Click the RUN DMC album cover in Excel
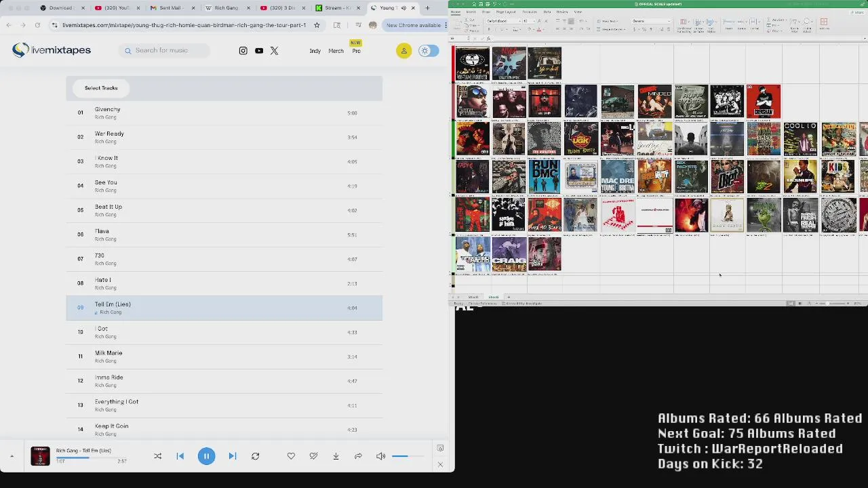Image resolution: width=868 pixels, height=488 pixels. coord(545,176)
